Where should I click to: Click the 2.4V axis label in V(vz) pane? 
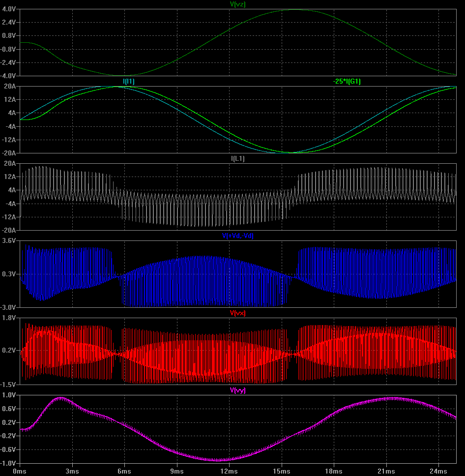click(x=9, y=22)
